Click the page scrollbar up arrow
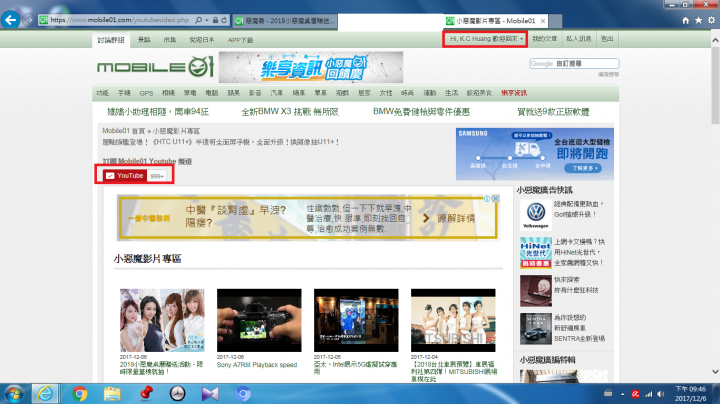The height and width of the screenshot is (404, 720). pos(715,40)
